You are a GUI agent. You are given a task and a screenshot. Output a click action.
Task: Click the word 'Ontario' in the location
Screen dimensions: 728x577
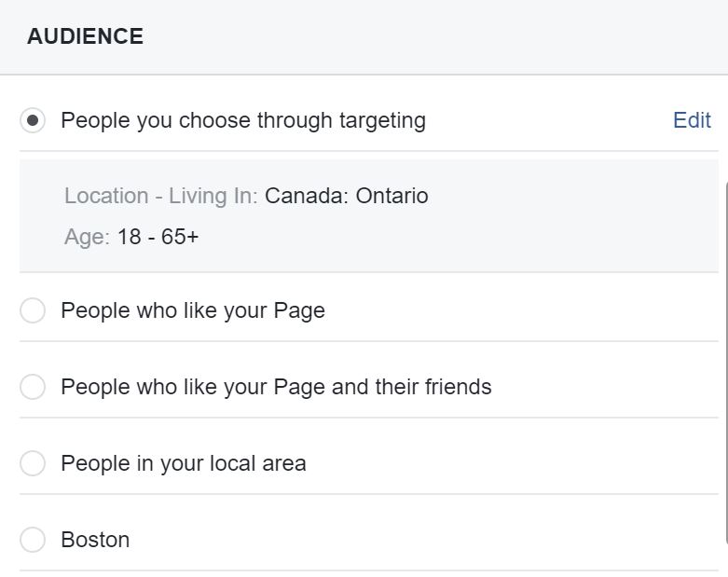click(x=391, y=197)
